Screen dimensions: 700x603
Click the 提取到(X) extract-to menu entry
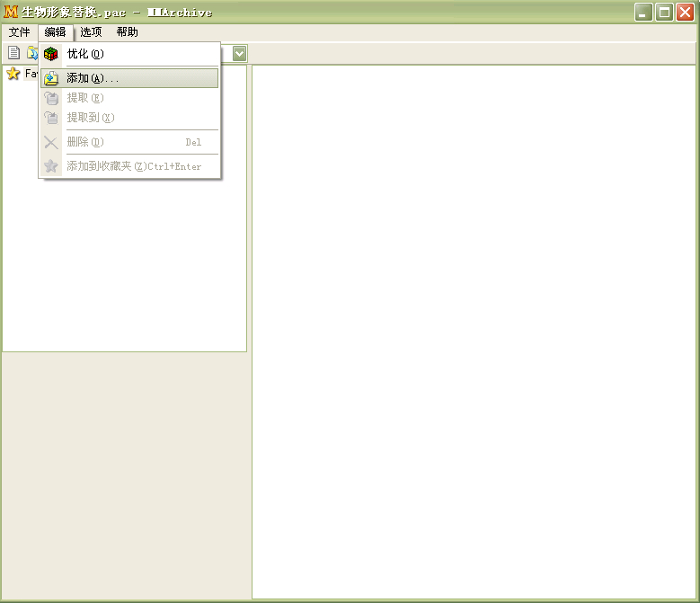tap(90, 118)
